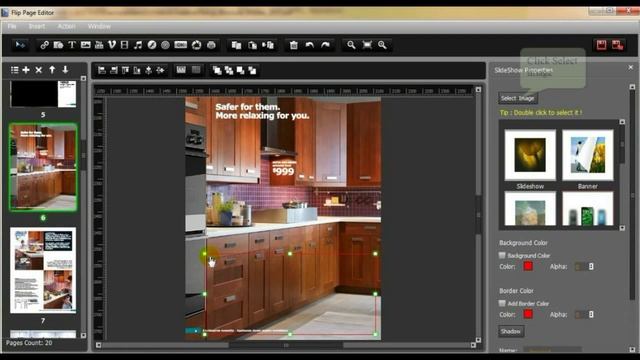Adjust background Alpha stepper
The width and height of the screenshot is (640, 360).
pyautogui.click(x=591, y=267)
